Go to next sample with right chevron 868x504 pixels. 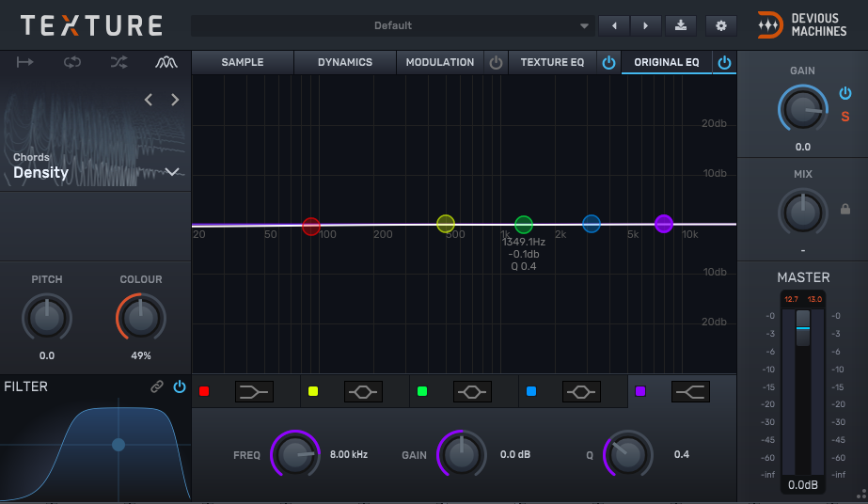(x=175, y=100)
